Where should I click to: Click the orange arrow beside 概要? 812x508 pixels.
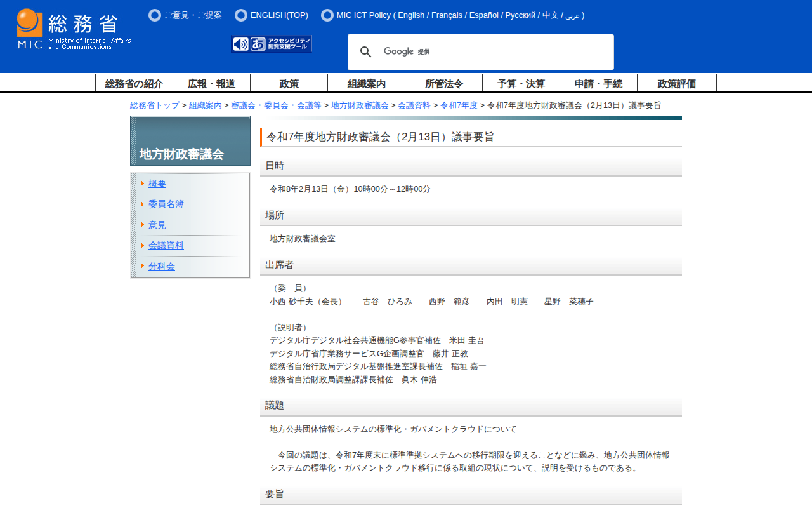143,184
